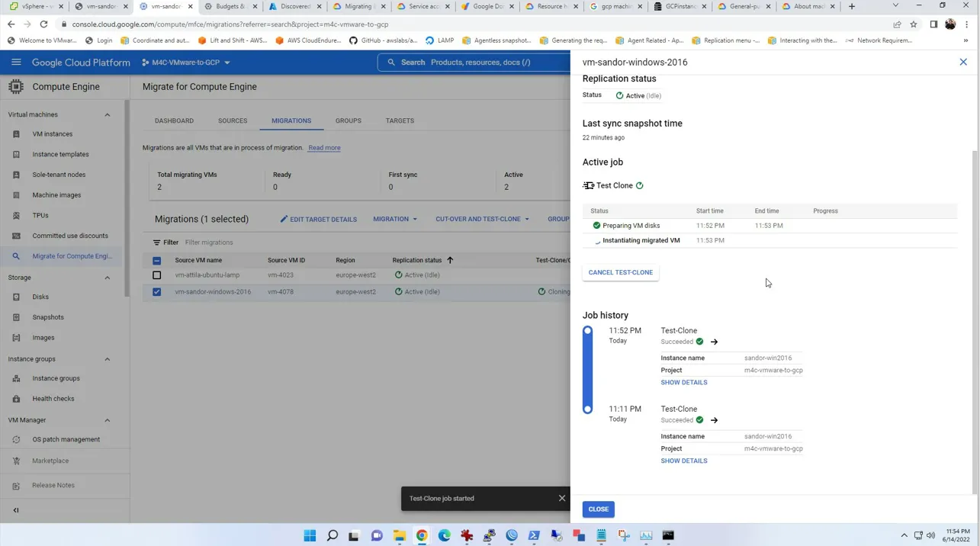
Task: Bookmark this page with the star icon
Action: (x=914, y=24)
